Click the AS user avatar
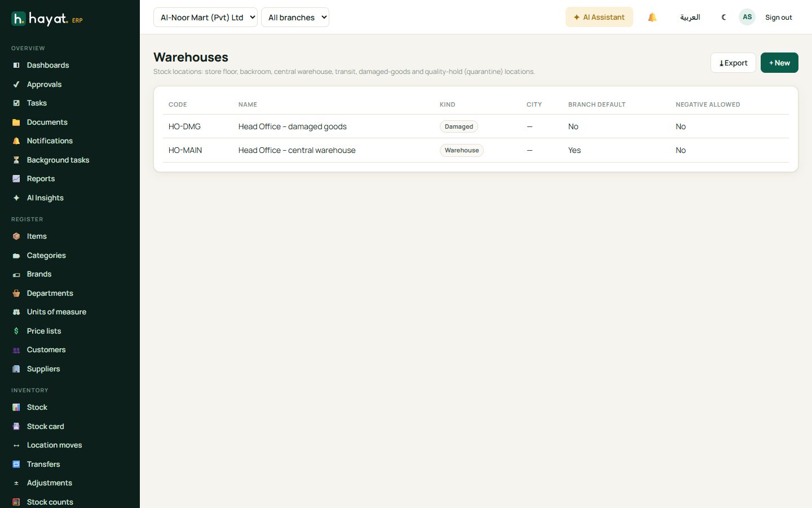Screen dimensions: 812x508 pos(747,17)
